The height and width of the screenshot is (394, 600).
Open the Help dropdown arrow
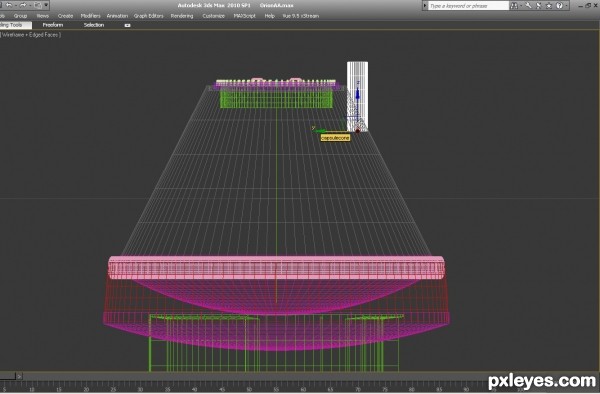pyautogui.click(x=566, y=6)
